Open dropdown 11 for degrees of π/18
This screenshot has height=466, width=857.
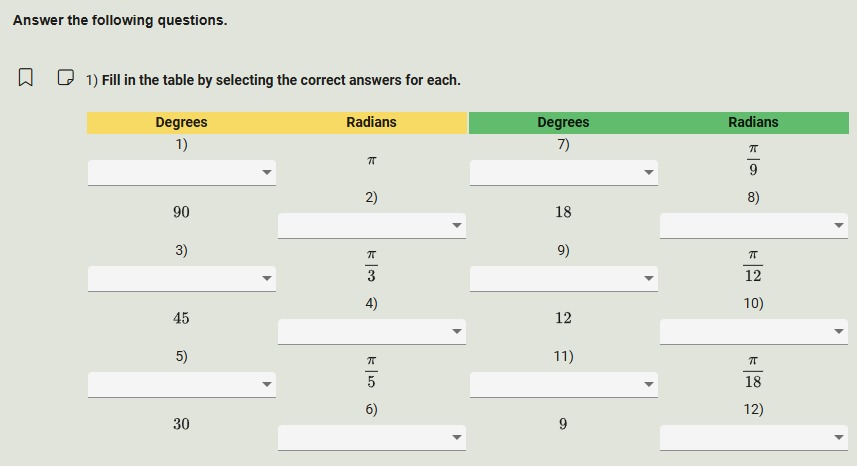tap(563, 384)
